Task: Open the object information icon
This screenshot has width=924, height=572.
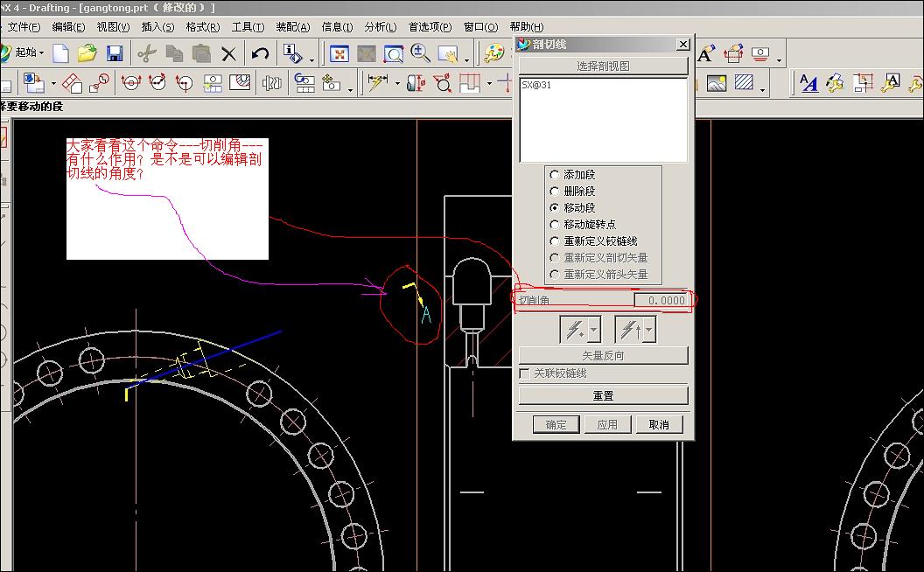Action: click(292, 53)
